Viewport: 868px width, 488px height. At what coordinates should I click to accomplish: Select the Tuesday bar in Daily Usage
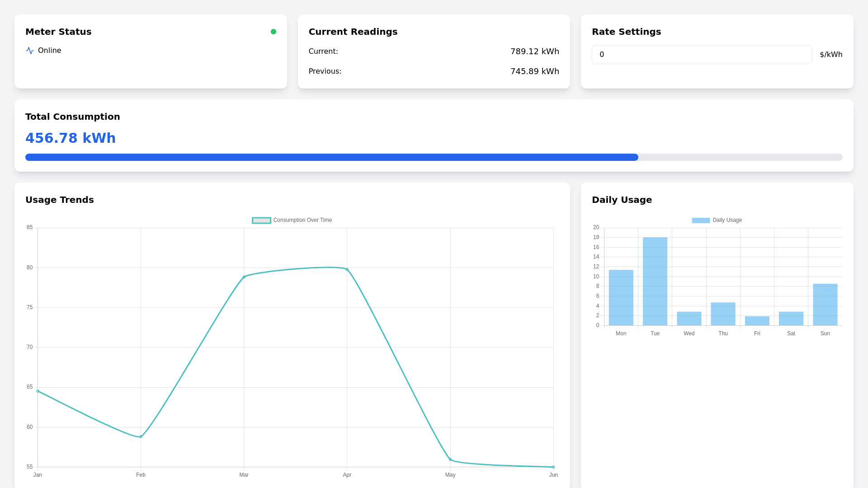pos(655,280)
